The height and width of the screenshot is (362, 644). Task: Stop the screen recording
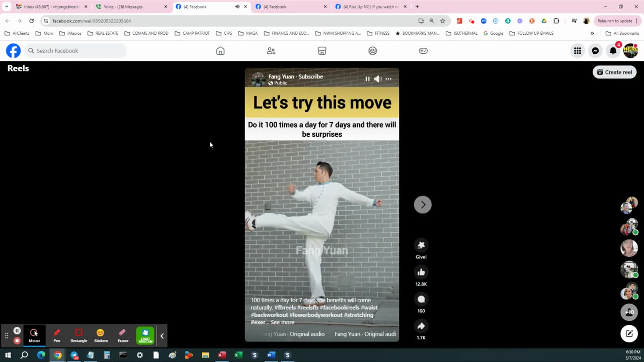click(17, 340)
